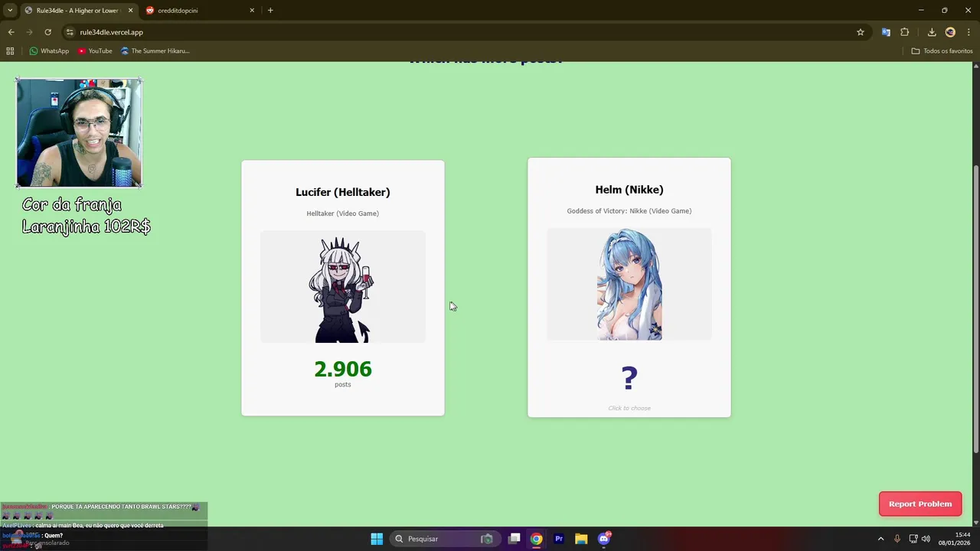Image resolution: width=980 pixels, height=551 pixels.
Task: Close the Rule34dle tab
Action: coord(130,11)
